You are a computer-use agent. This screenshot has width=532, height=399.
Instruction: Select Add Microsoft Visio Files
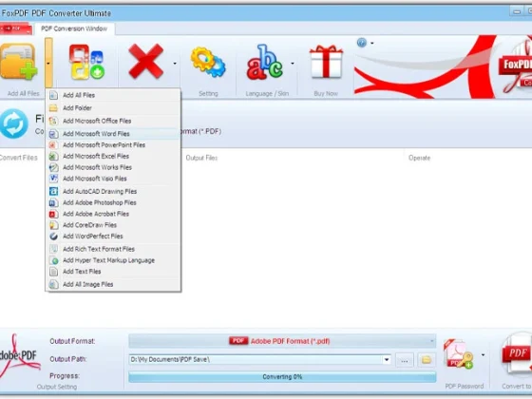click(x=112, y=179)
